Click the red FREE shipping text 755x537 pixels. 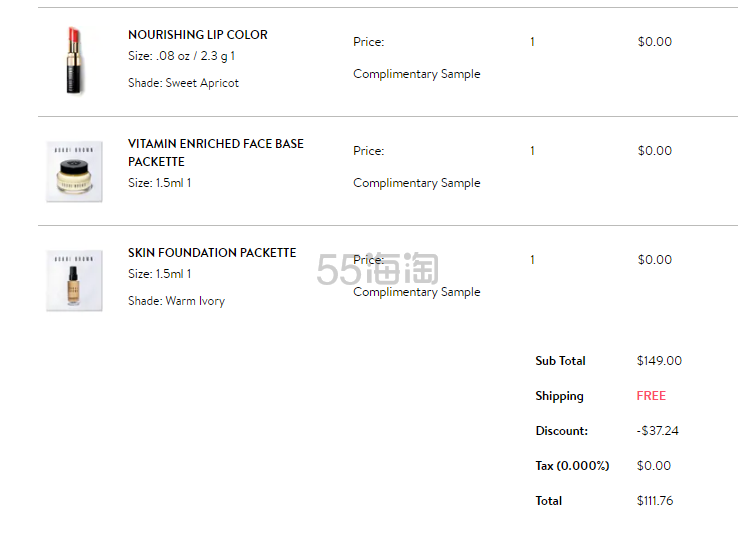pos(651,396)
